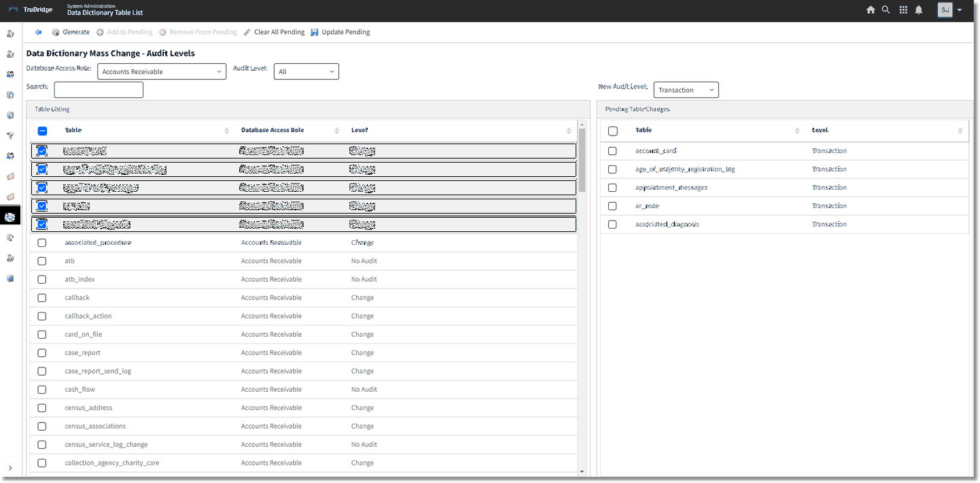Open the New Audit Level dropdown

686,90
